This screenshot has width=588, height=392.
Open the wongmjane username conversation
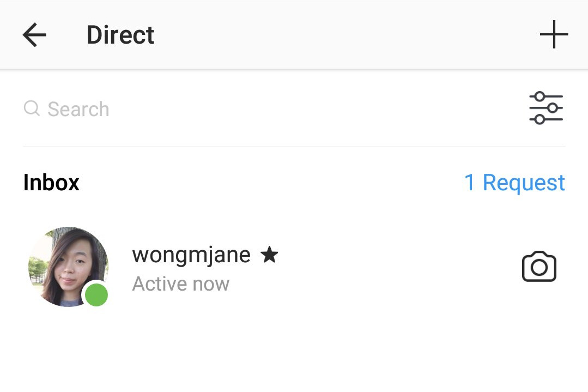pos(191,256)
